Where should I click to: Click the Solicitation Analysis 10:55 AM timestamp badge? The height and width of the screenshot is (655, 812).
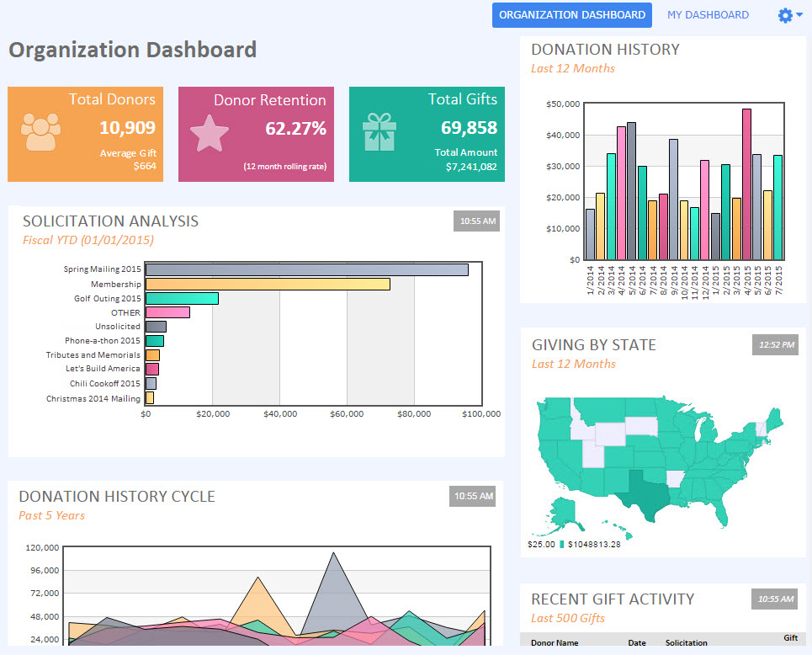[475, 221]
